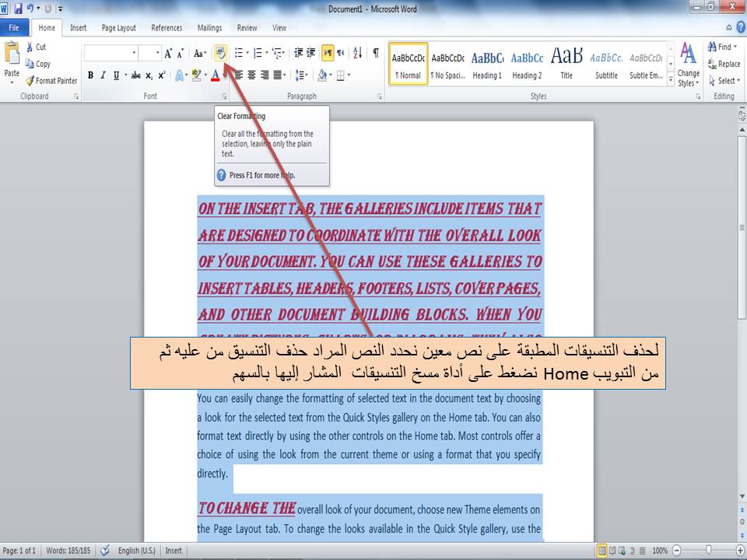Activate the Format Painter brush
This screenshot has width=747, height=560.
pos(51,80)
